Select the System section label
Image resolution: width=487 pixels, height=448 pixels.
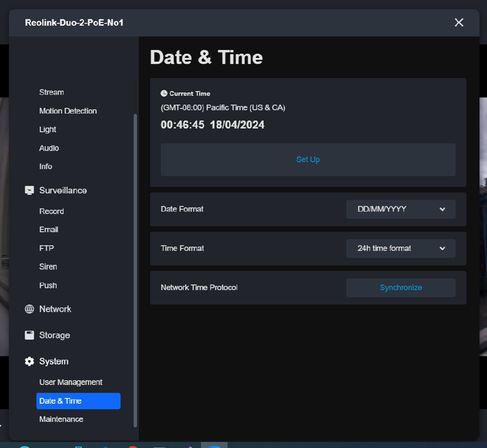pos(54,362)
